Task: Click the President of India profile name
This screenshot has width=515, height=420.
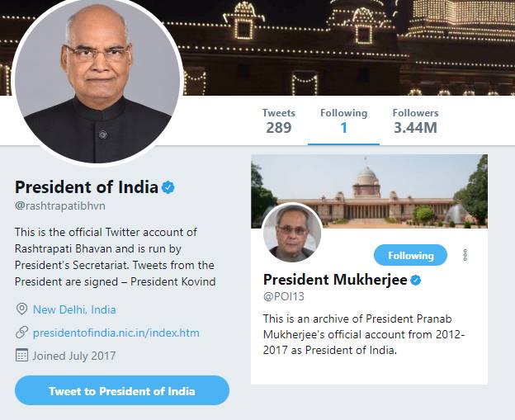Action: point(87,187)
